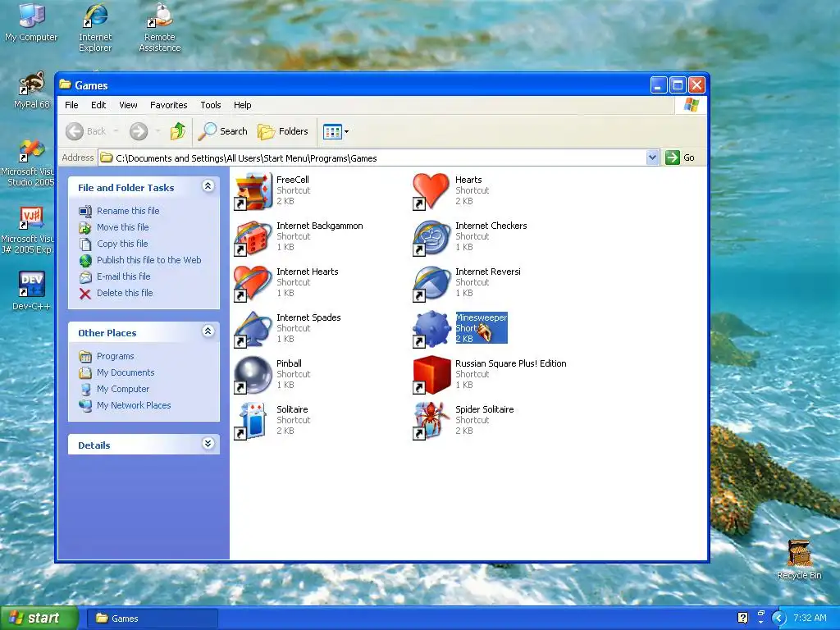This screenshot has width=840, height=630.
Task: Click the Go button next to address
Action: [680, 157]
